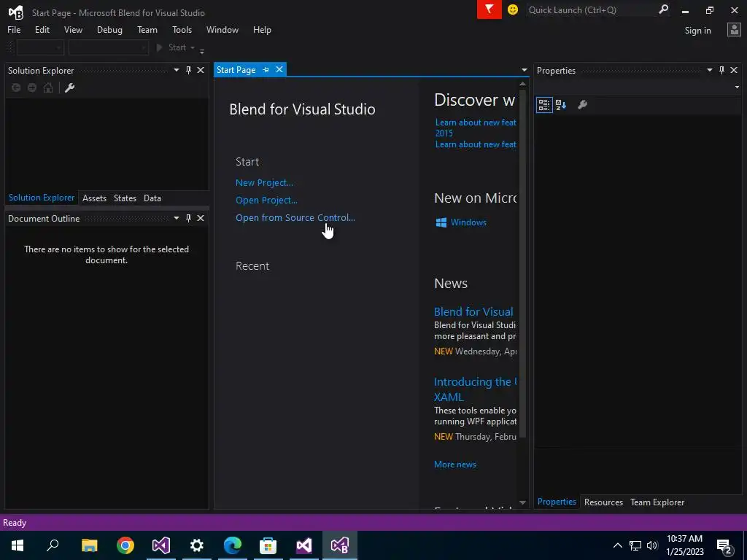The height and width of the screenshot is (560, 747).
Task: Open the document tabs list dropdown arrow
Action: tap(524, 70)
